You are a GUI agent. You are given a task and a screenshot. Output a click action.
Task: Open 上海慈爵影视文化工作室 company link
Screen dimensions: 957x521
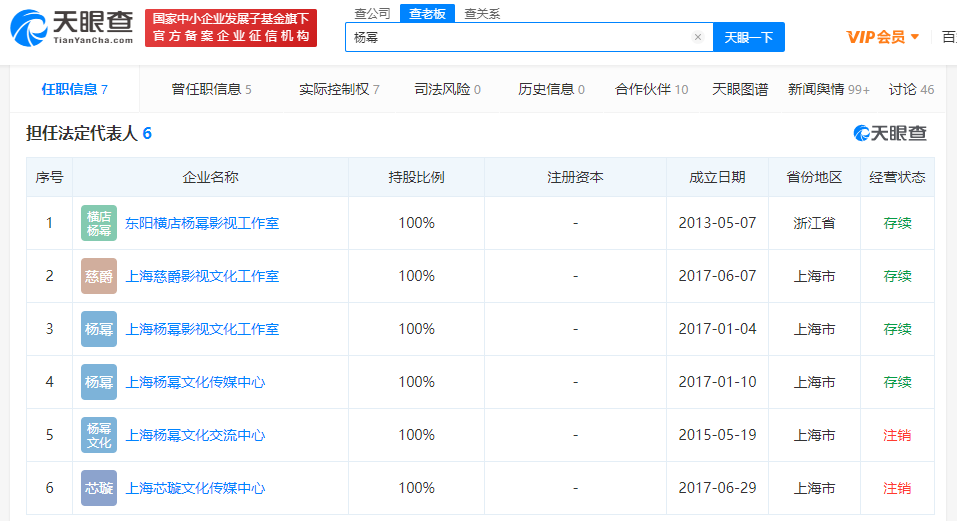202,276
